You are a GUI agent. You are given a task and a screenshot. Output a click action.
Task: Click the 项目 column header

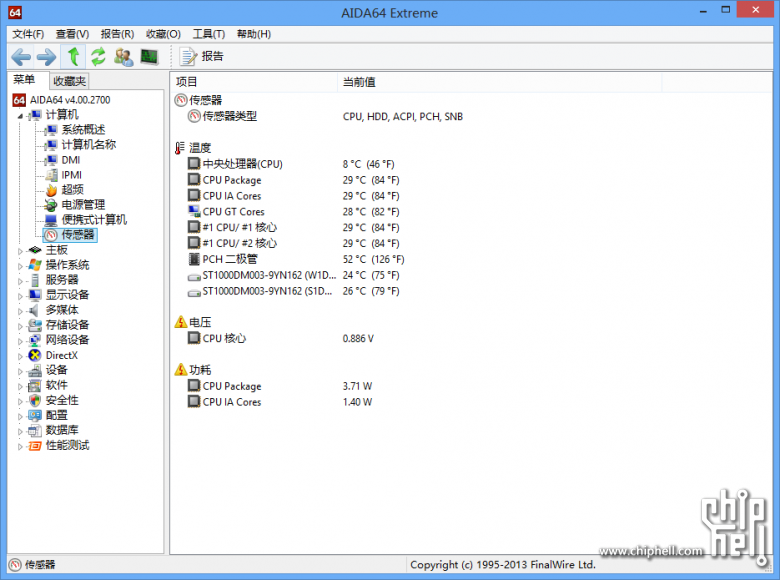coord(254,82)
